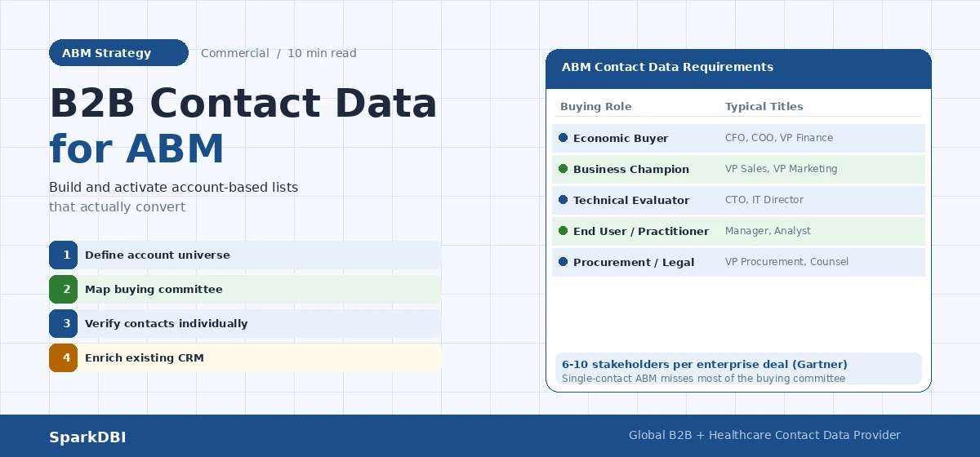Click the step 2 number badge
This screenshot has width=980, height=457.
(63, 289)
